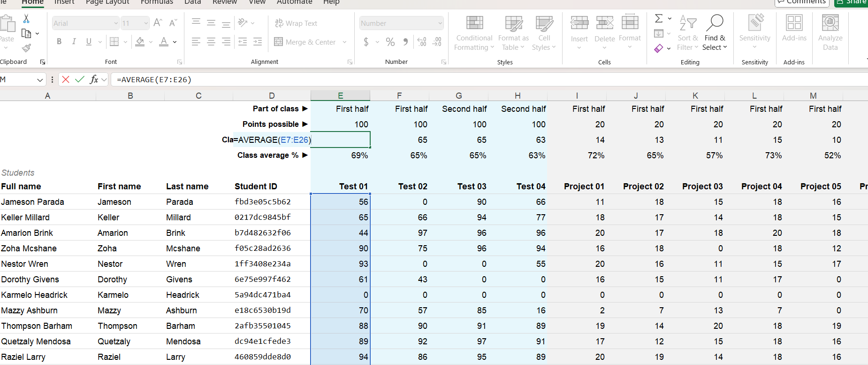This screenshot has width=868, height=365.
Task: Open the Data tab
Action: click(x=192, y=2)
